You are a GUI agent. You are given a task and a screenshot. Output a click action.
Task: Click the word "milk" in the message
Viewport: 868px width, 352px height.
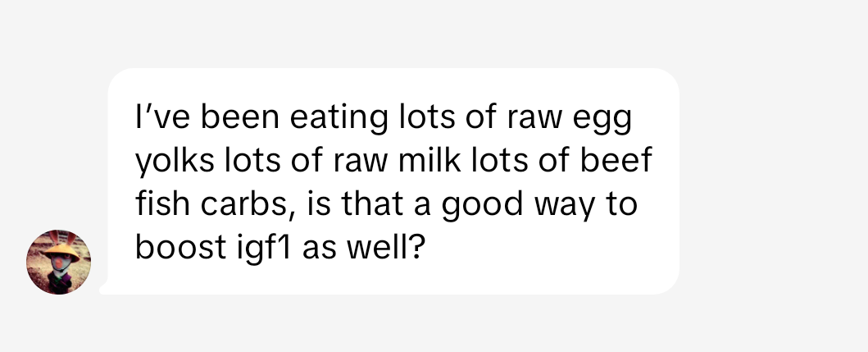click(427, 162)
